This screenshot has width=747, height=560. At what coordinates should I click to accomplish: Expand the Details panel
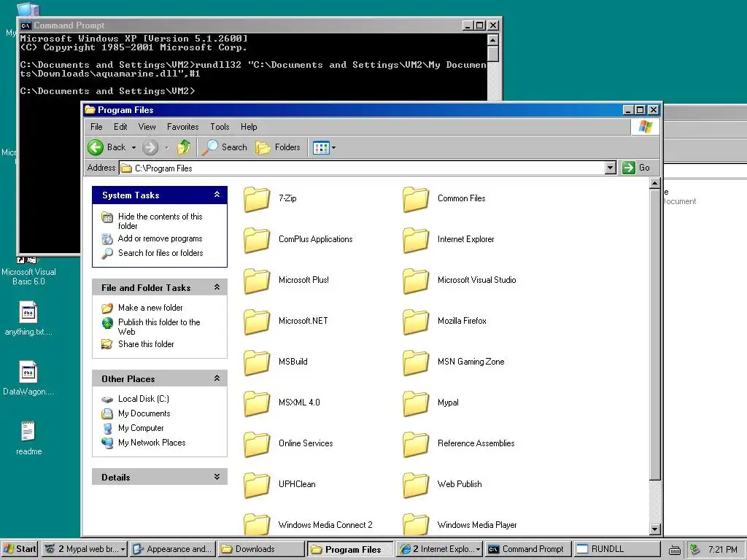[217, 477]
